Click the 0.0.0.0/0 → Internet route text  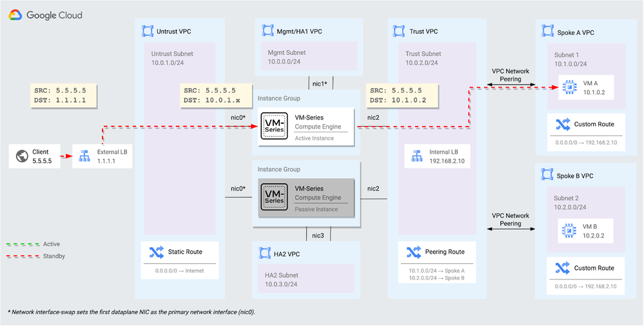pyautogui.click(x=179, y=271)
